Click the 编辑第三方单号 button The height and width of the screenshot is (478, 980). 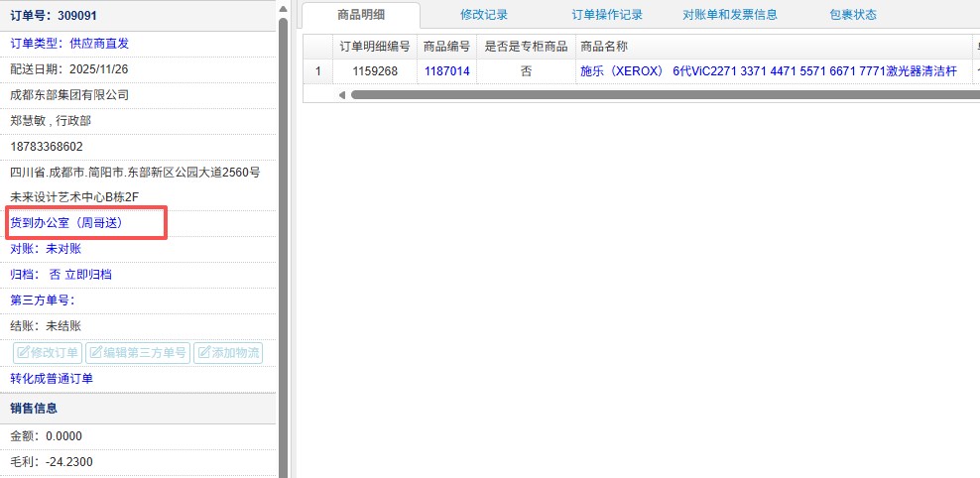coord(137,352)
